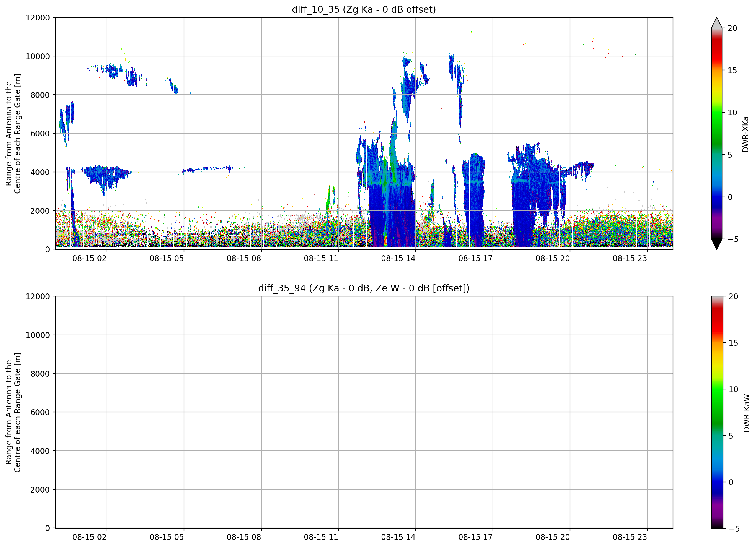This screenshot has height=547, width=756.
Task: Click the gray upper arrow of the DWR-XKa colorbar
Action: click(717, 23)
